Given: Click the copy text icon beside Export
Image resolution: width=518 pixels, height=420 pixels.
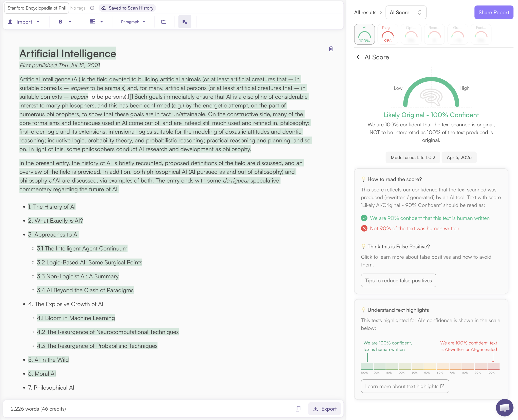Looking at the screenshot, I should [298, 409].
